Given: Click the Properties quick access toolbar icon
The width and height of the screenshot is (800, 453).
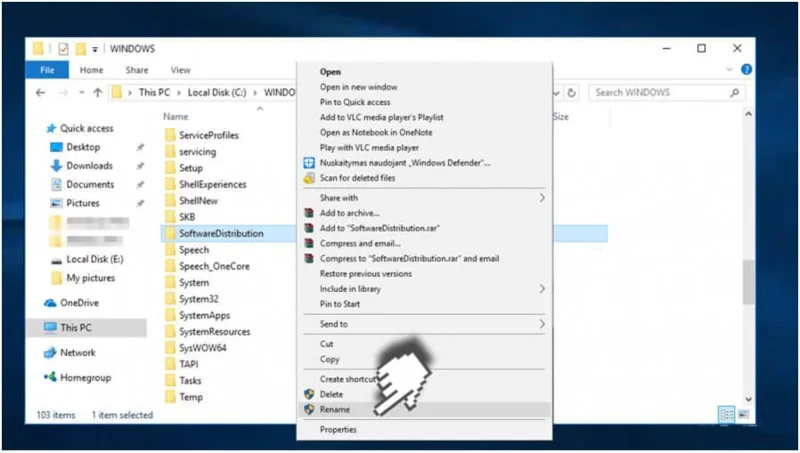Looking at the screenshot, I should click(x=63, y=49).
